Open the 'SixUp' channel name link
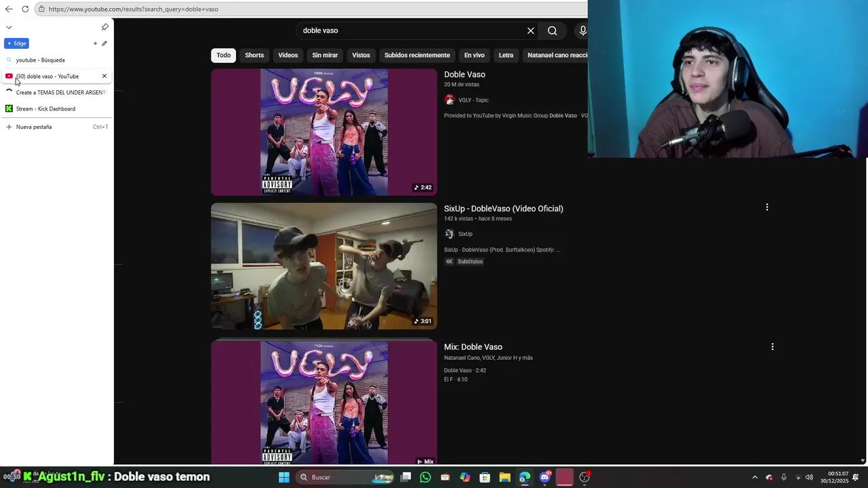868x488 pixels. click(465, 234)
